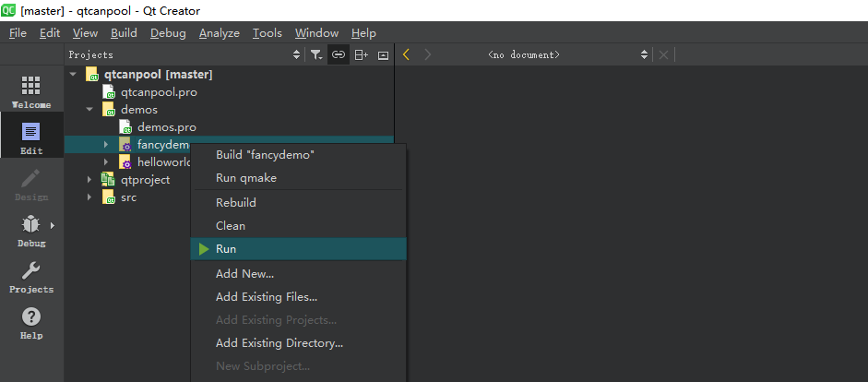Choose Run qmake from context menu
The width and height of the screenshot is (868, 382).
pyautogui.click(x=298, y=178)
